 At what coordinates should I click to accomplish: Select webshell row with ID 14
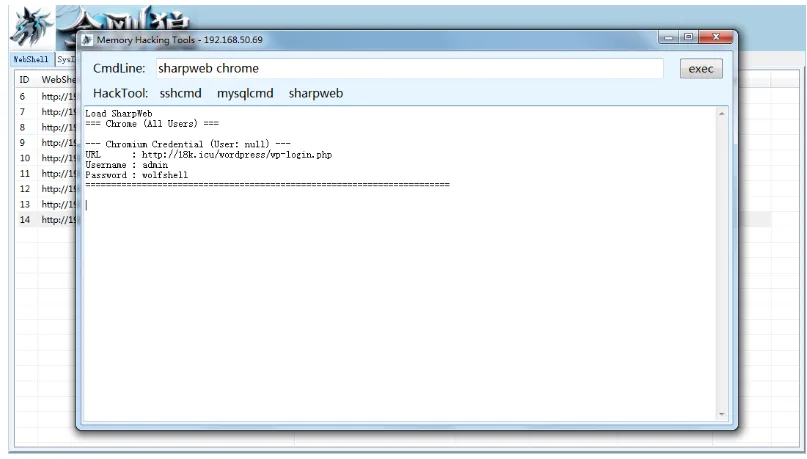[x=46, y=220]
